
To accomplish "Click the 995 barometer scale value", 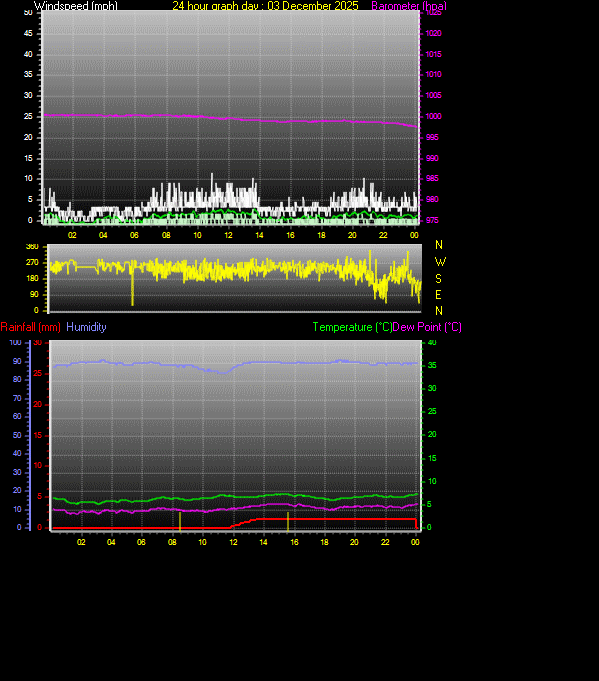I will point(432,137).
